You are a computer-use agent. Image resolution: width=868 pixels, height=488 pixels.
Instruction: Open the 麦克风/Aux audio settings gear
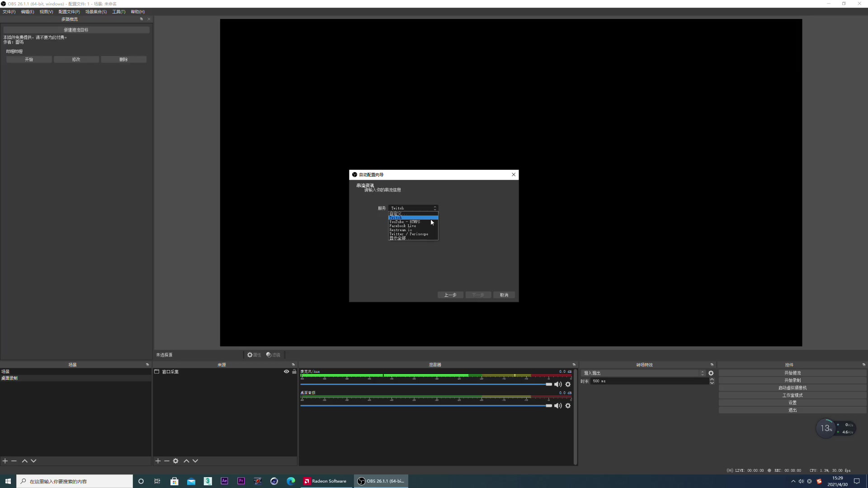pyautogui.click(x=568, y=385)
